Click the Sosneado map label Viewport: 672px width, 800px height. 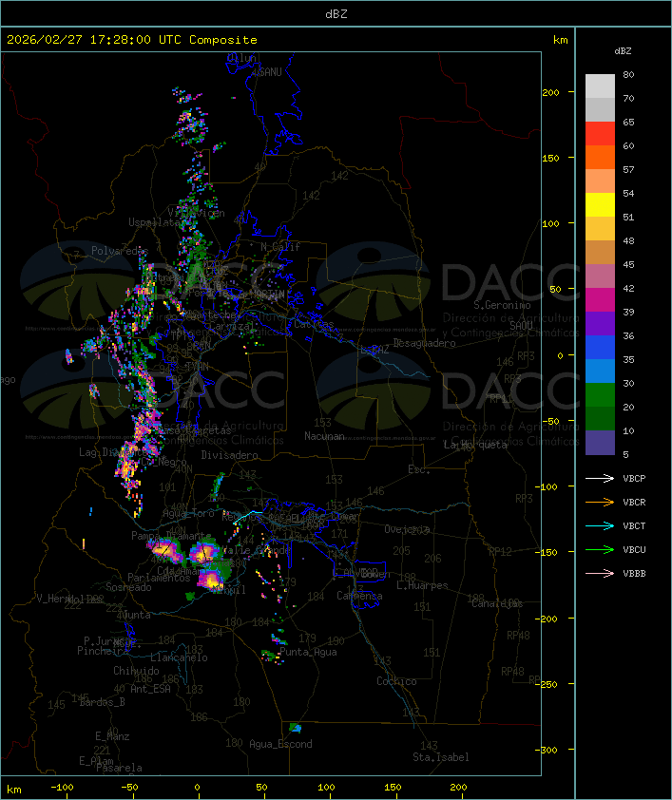[128, 587]
